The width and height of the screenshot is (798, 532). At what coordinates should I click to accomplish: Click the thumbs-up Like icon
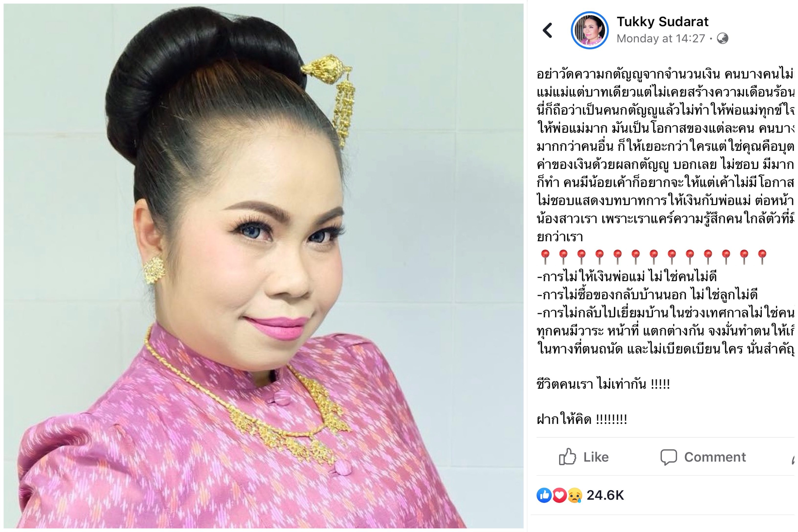tap(567, 456)
